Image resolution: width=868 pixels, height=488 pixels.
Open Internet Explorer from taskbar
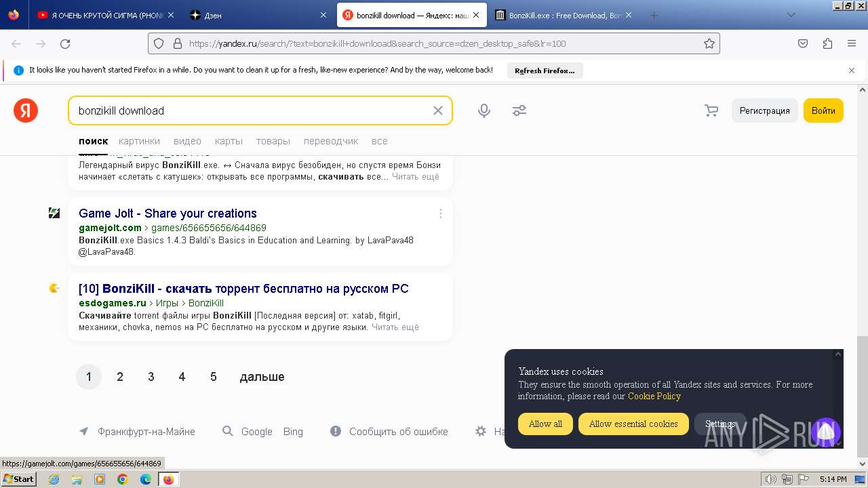pos(54,479)
